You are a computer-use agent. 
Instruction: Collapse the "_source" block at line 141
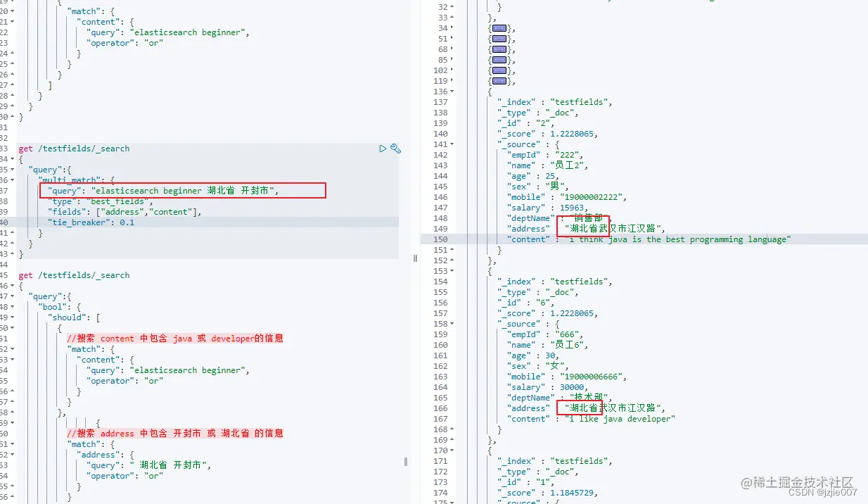(x=452, y=144)
